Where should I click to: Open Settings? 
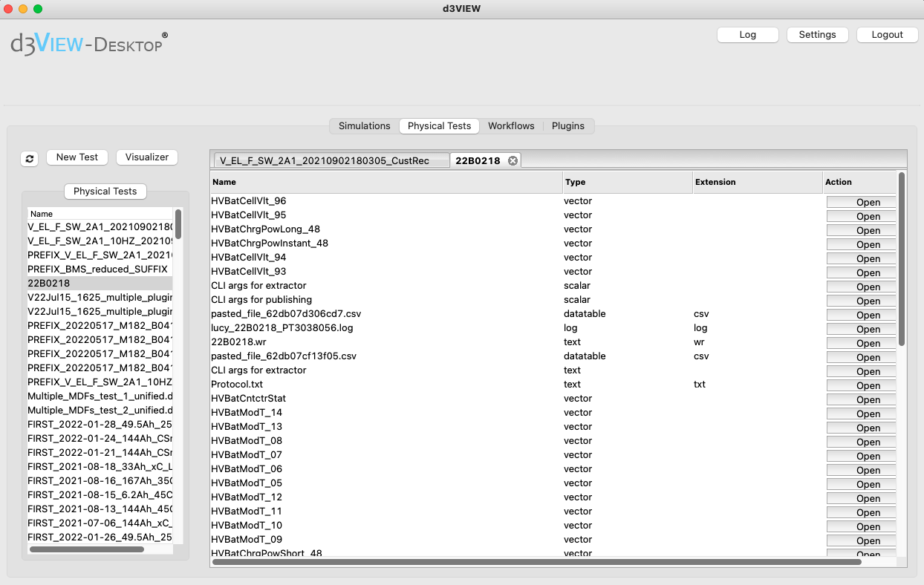point(817,35)
